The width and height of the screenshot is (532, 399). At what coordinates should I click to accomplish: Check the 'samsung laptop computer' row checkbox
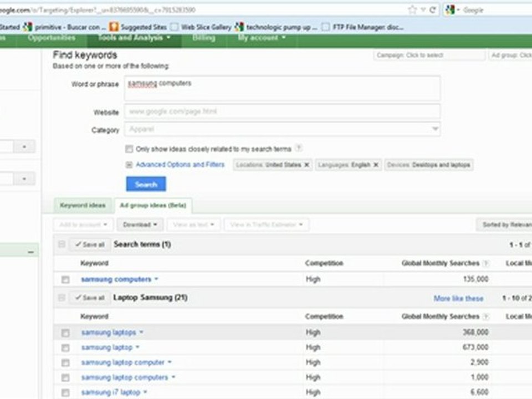65,362
